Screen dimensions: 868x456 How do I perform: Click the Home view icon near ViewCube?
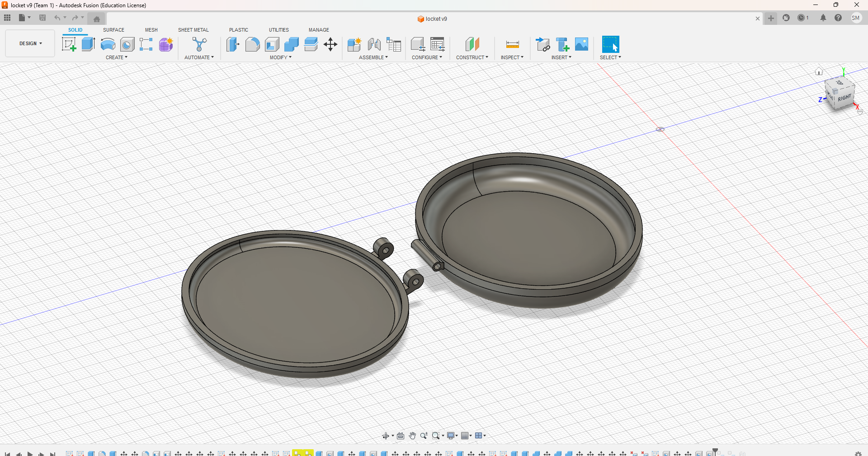(x=819, y=71)
